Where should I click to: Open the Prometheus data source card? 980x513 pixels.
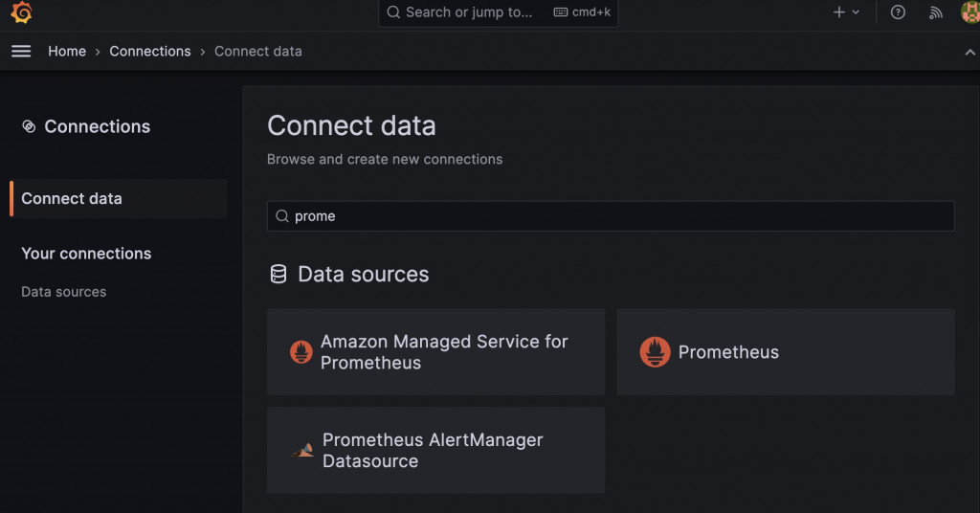coord(785,352)
